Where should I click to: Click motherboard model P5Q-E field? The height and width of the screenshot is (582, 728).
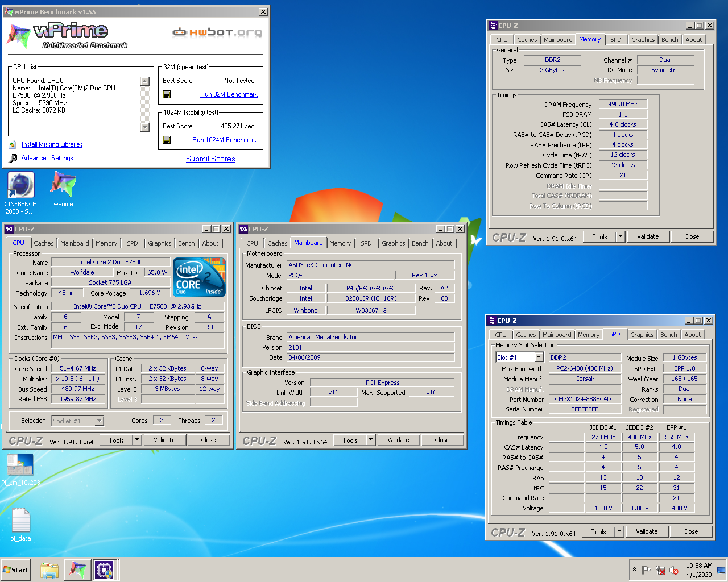pyautogui.click(x=339, y=275)
